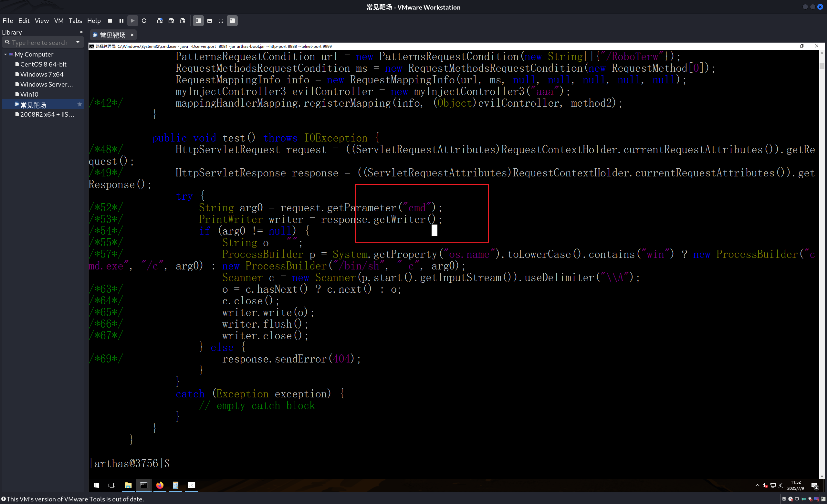The image size is (827, 504).
Task: Open the snapshot manager icon
Action: [x=183, y=21]
